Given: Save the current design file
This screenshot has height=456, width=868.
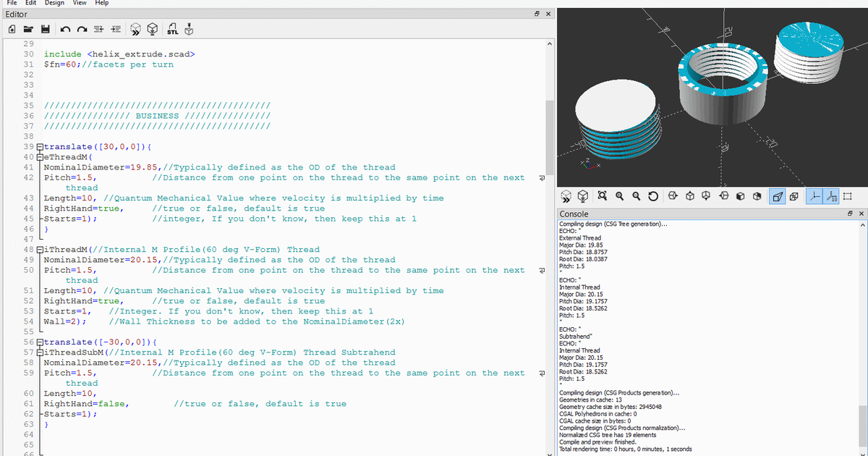Looking at the screenshot, I should (x=44, y=30).
